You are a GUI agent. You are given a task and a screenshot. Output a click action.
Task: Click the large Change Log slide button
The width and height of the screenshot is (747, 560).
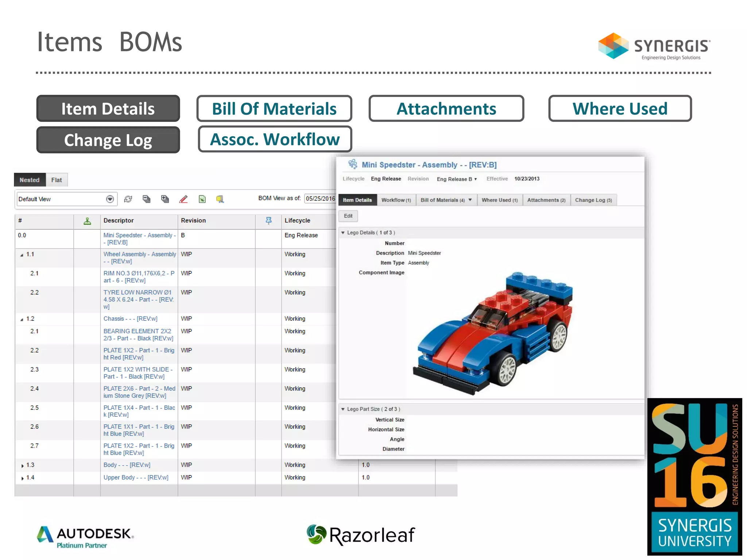pos(108,140)
